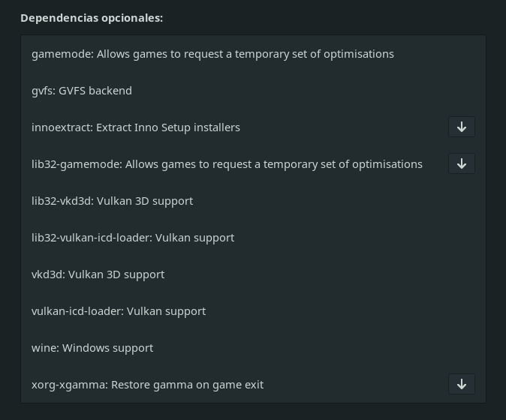The width and height of the screenshot is (506, 420).
Task: Select lib32-vkd3d Vulkan 3D support
Action: click(113, 201)
